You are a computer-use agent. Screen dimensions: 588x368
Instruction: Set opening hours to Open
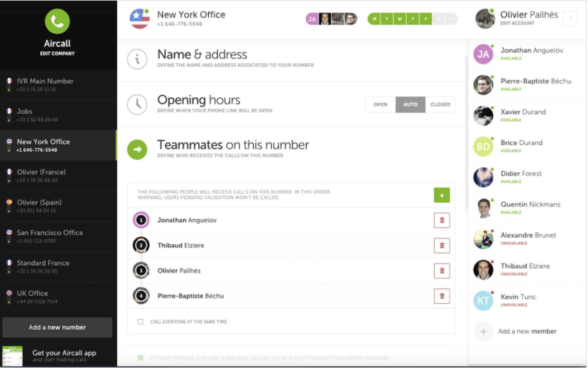[381, 105]
